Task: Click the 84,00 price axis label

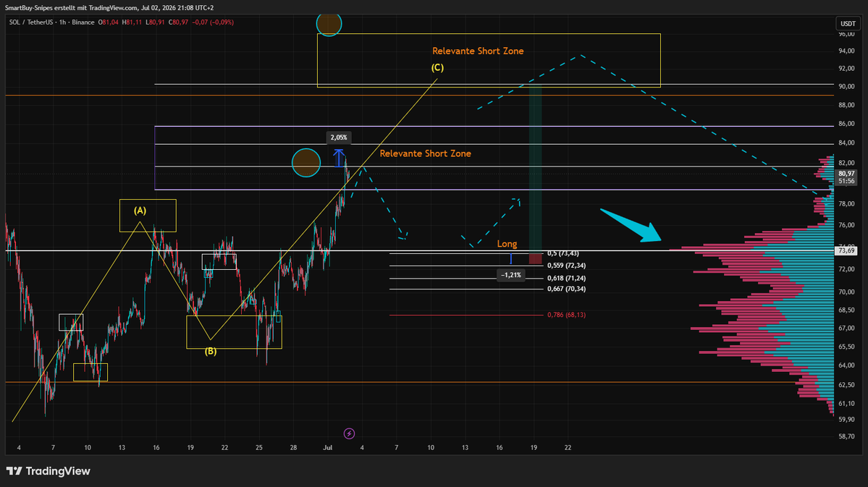Action: pyautogui.click(x=846, y=143)
